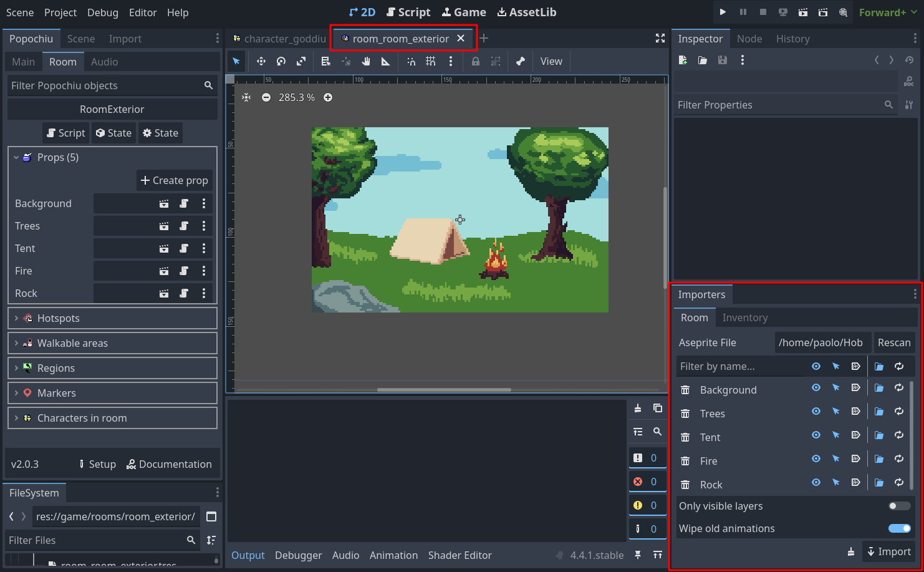Toggle the Only visible layers switch
The width and height of the screenshot is (924, 572).
pyautogui.click(x=899, y=506)
